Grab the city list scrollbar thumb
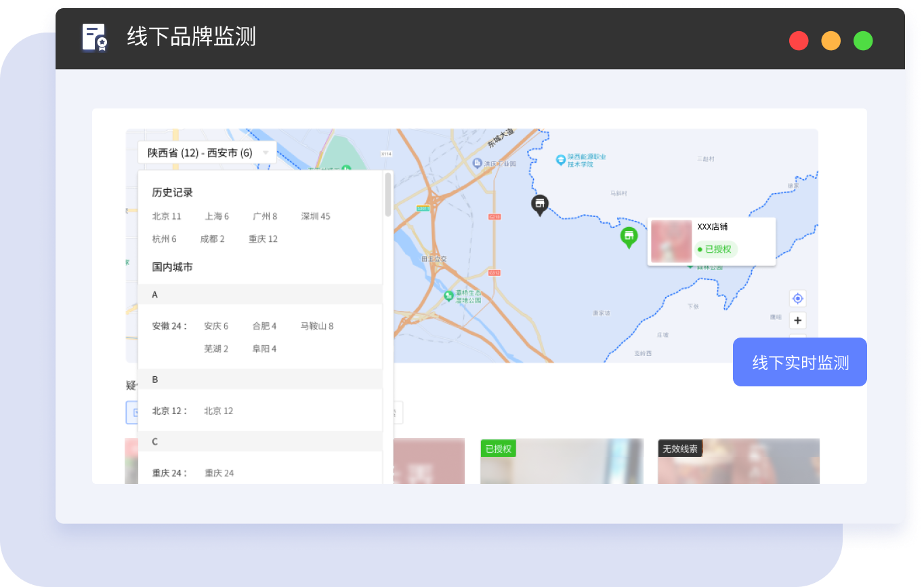Screen dimensions: 924x587 point(388,194)
